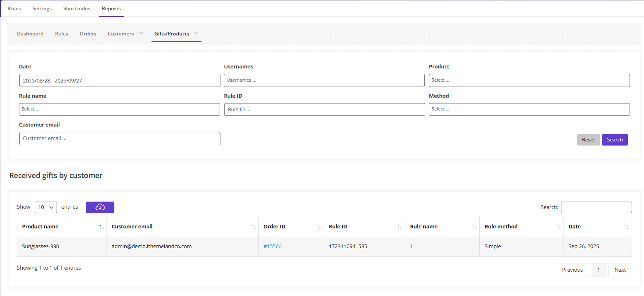
Task: Open the Dashboard report tab
Action: [30, 34]
